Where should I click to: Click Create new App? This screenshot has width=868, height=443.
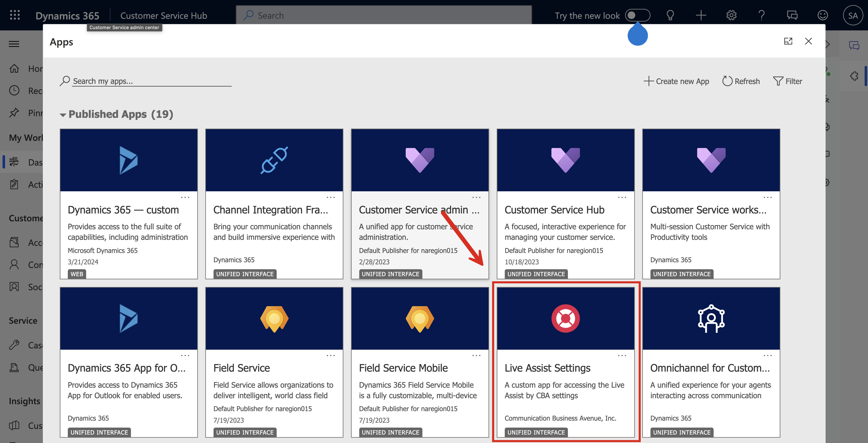point(676,81)
